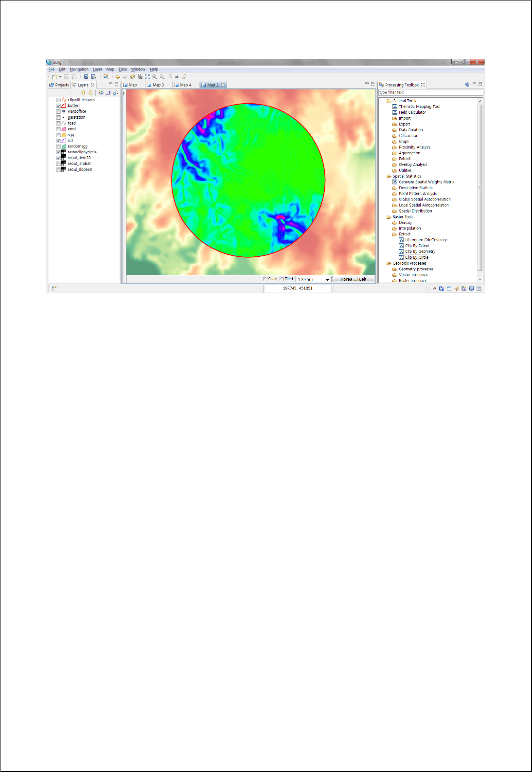Screen dimensions: 532x772
Task: Switch to the Map 4 tab
Action: (183, 85)
